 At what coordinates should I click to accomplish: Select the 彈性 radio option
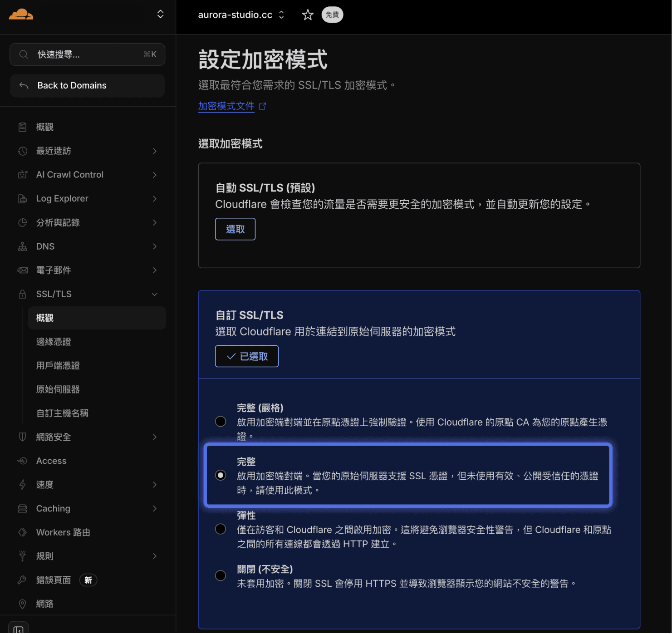click(221, 529)
